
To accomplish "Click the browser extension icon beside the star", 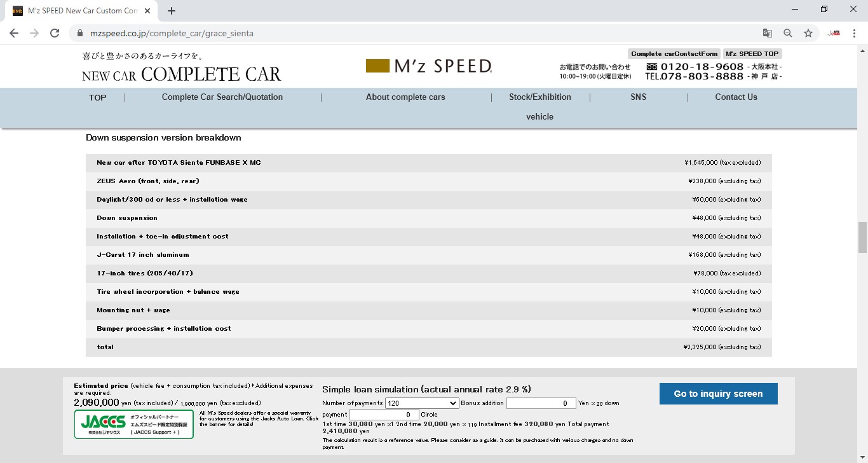I will pos(834,33).
